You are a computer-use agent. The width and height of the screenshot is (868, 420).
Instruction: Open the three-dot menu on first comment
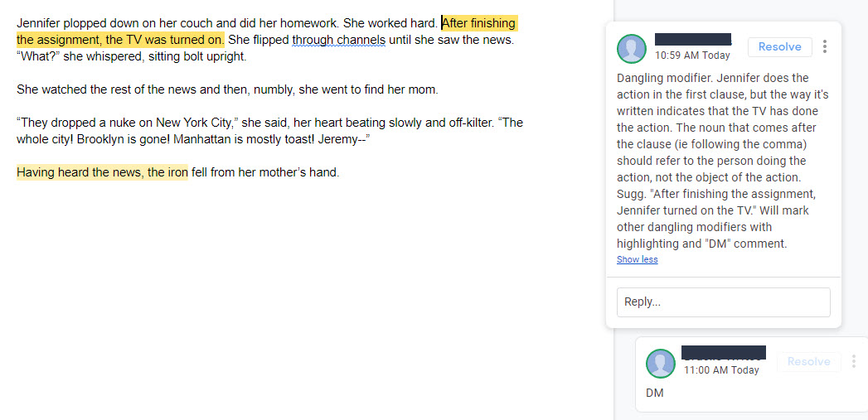(825, 46)
